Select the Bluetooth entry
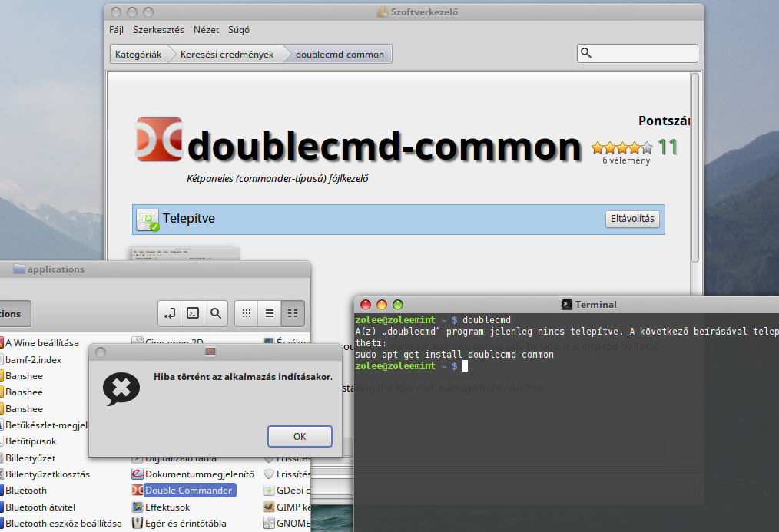 (x=26, y=491)
